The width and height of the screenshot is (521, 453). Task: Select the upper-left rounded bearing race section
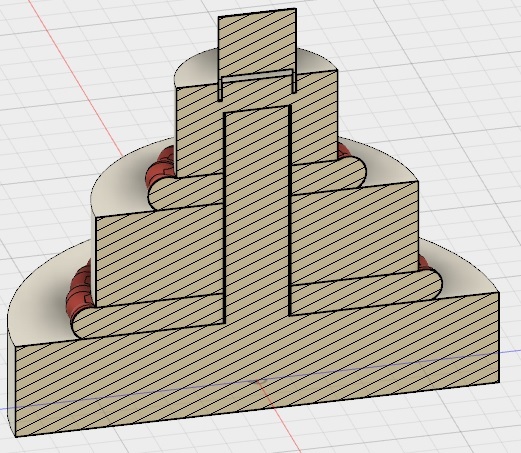tap(185, 192)
